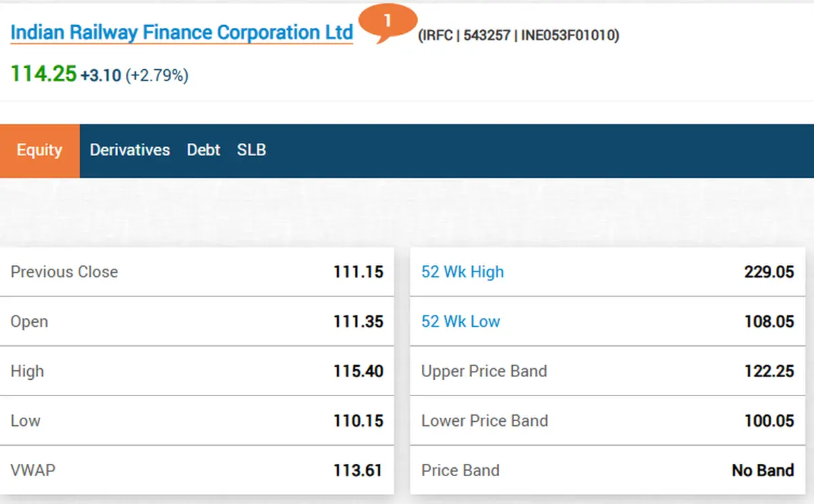Image resolution: width=814 pixels, height=504 pixels.
Task: Go to the SLB tab
Action: point(252,150)
